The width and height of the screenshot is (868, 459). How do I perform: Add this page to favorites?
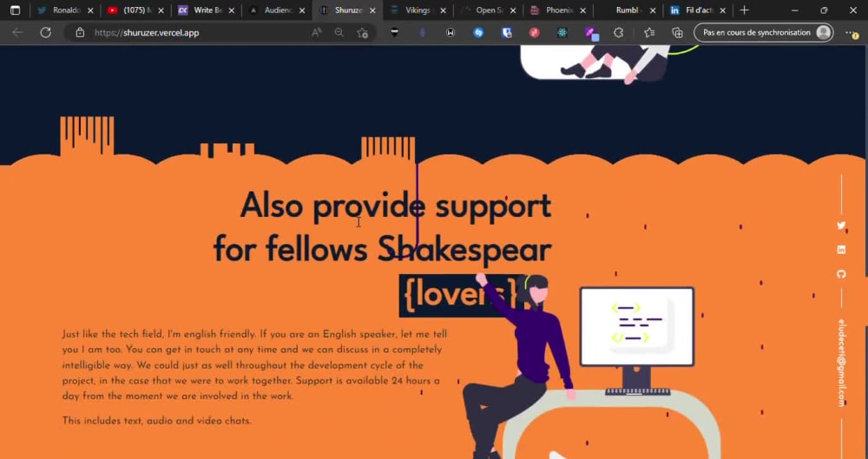click(363, 33)
